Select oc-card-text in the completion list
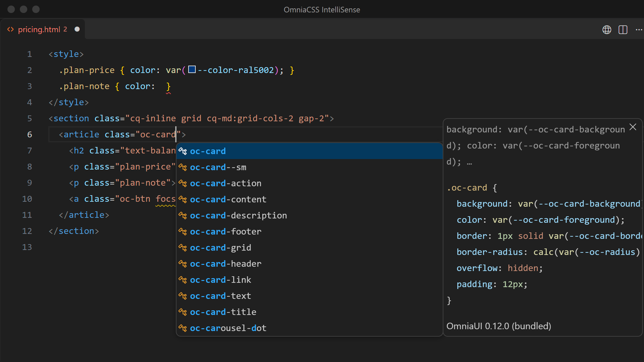This screenshot has width=644, height=362. click(309, 296)
